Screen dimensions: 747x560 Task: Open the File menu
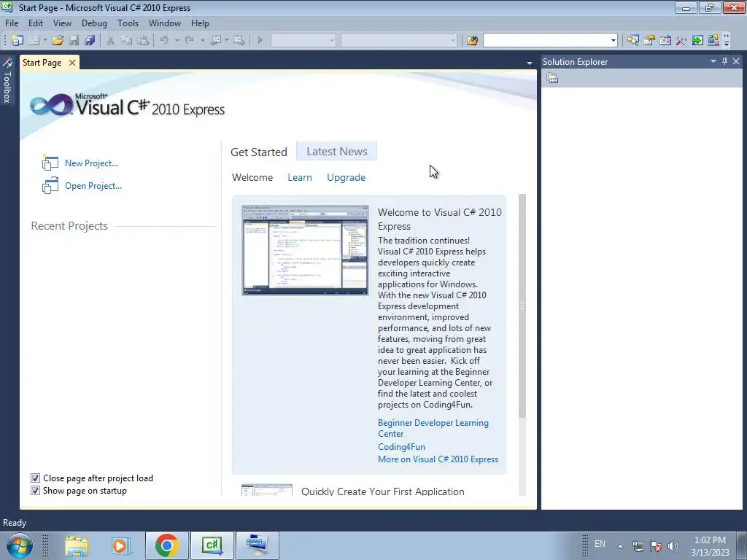[x=12, y=23]
